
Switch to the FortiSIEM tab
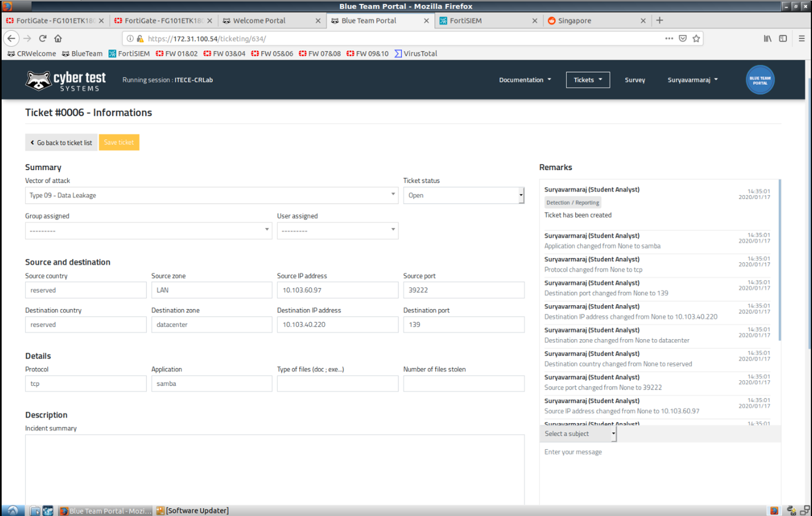(489, 20)
